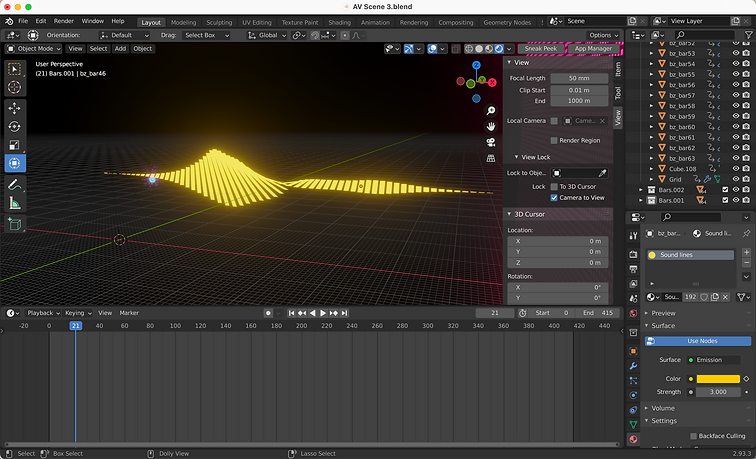Click the Blender logo menu icon
756x459 pixels.
tap(9, 21)
